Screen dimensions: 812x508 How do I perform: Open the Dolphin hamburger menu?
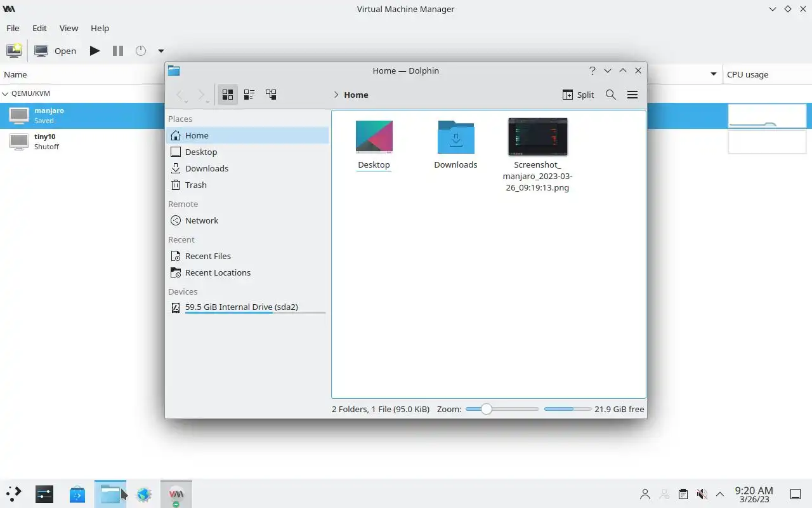click(632, 95)
